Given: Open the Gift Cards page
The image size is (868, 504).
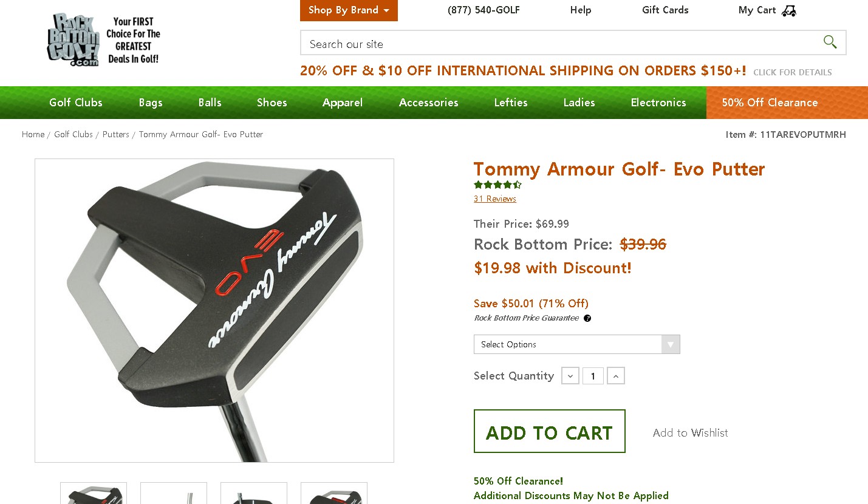Looking at the screenshot, I should coord(665,10).
